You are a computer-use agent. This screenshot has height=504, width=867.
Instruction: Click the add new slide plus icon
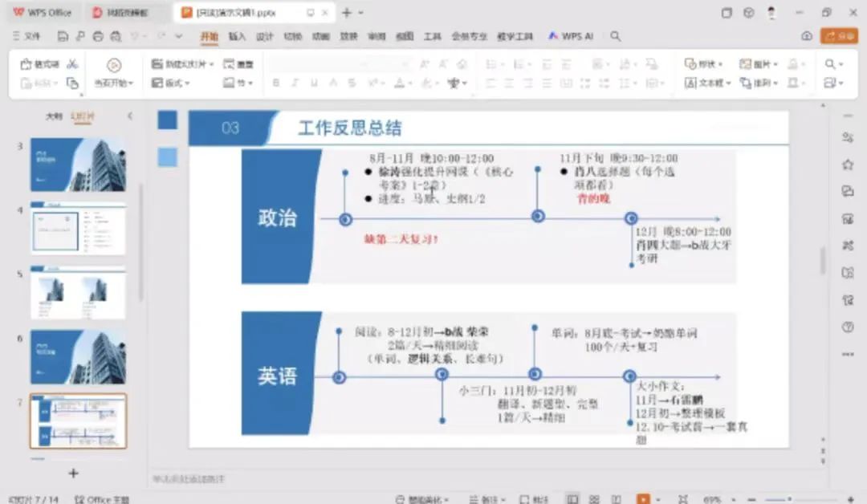pyautogui.click(x=74, y=474)
